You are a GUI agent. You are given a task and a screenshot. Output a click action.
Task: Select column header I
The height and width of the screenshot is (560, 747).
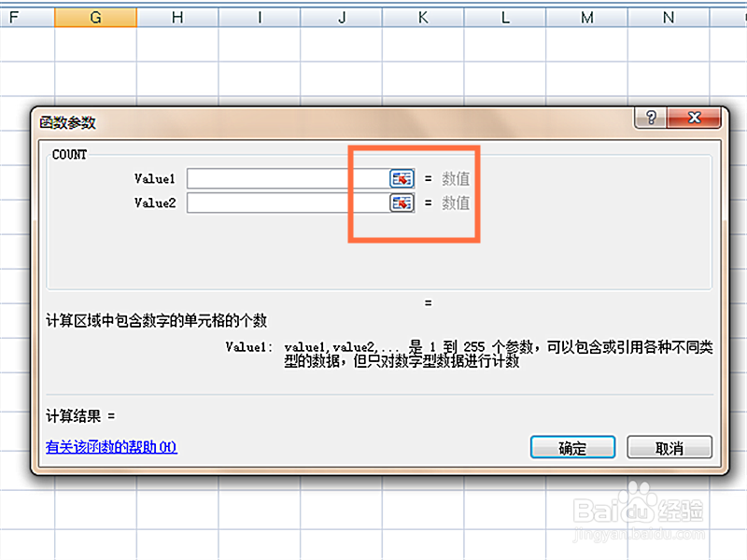tap(259, 16)
